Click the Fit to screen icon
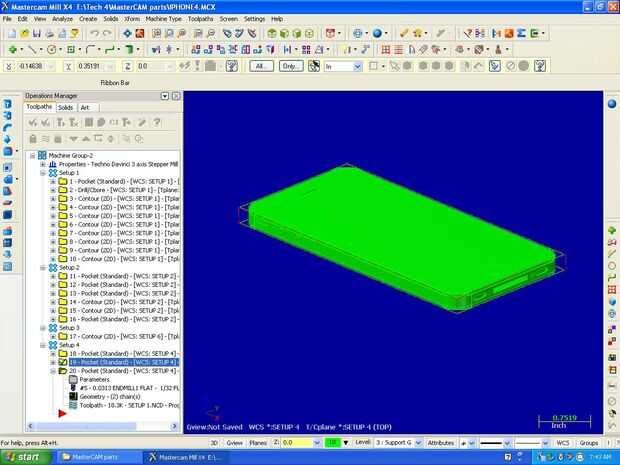 [x=127, y=34]
